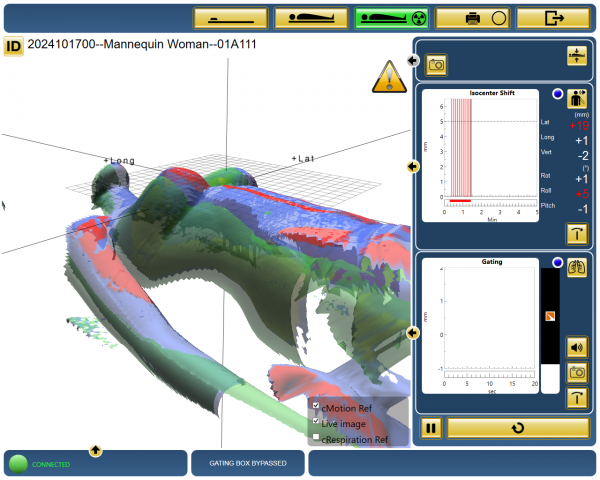The height and width of the screenshot is (480, 600).
Task: Click the gating level bar marker
Action: point(550,317)
